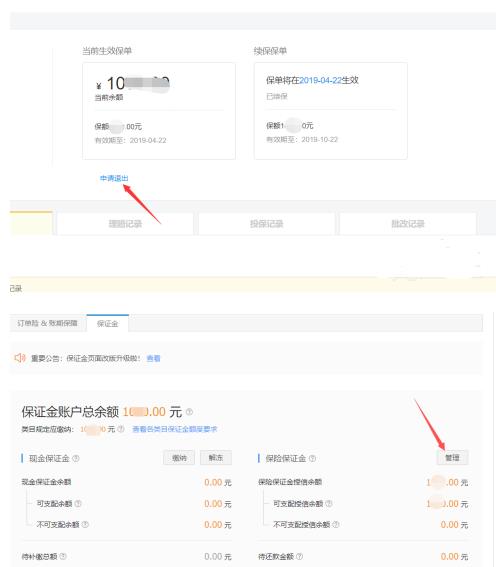Screen dimensions: 496x567
Task: Click help icon beside 现金保证金 heading
Action: [76, 458]
